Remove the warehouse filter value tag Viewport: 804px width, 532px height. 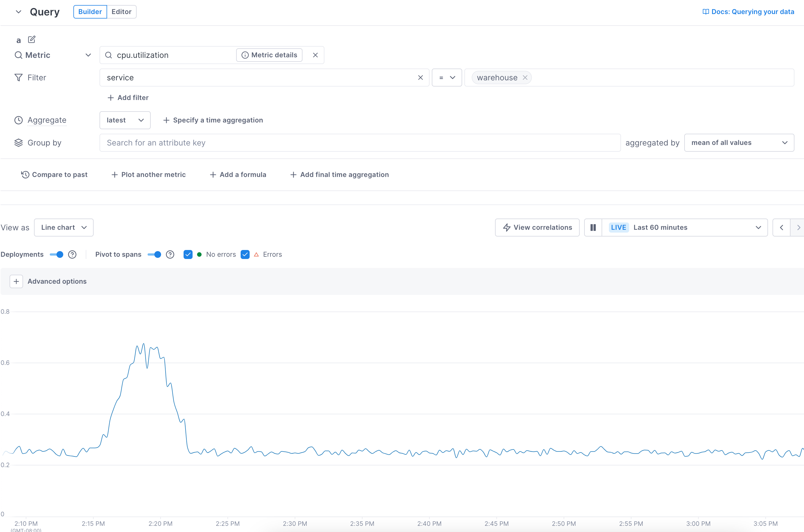tap(525, 77)
